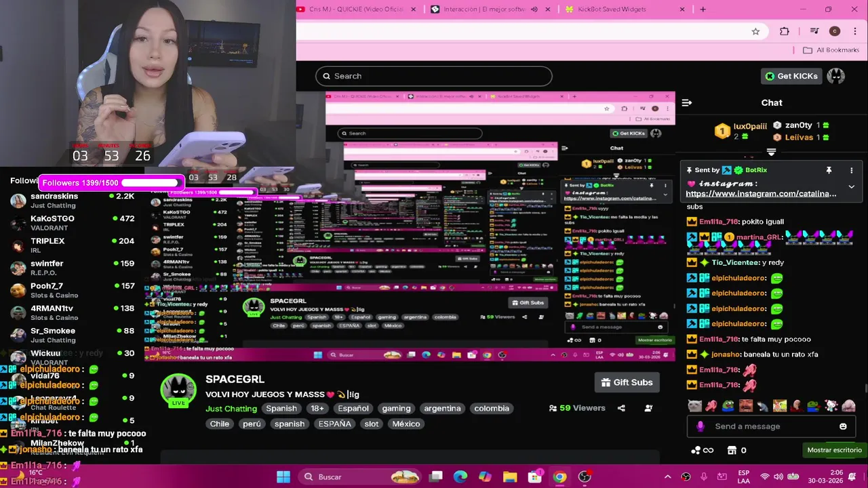Image resolution: width=868 pixels, height=488 pixels.
Task: Open jonasho's chat username
Action: point(726,354)
